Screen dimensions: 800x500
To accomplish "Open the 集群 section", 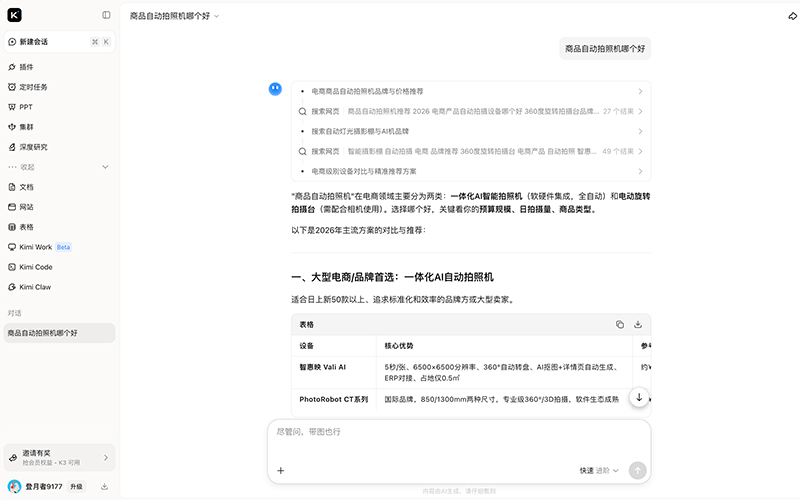I will 59,127.
